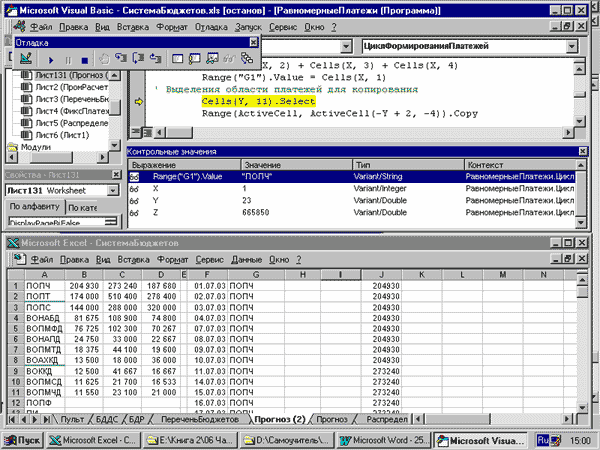Open the Пульт sheet tab in Excel
Screen dimensions: 600x450
pyautogui.click(x=72, y=419)
